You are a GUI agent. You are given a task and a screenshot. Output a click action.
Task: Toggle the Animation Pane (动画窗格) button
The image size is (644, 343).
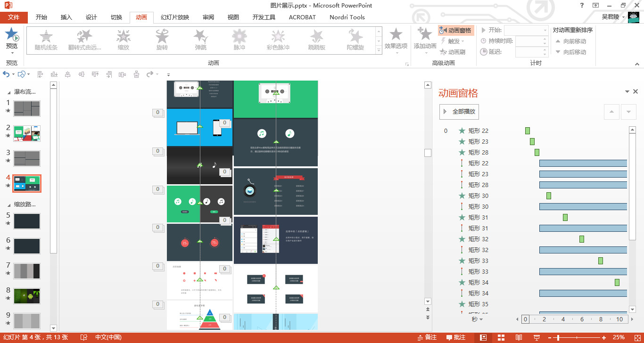[455, 30]
